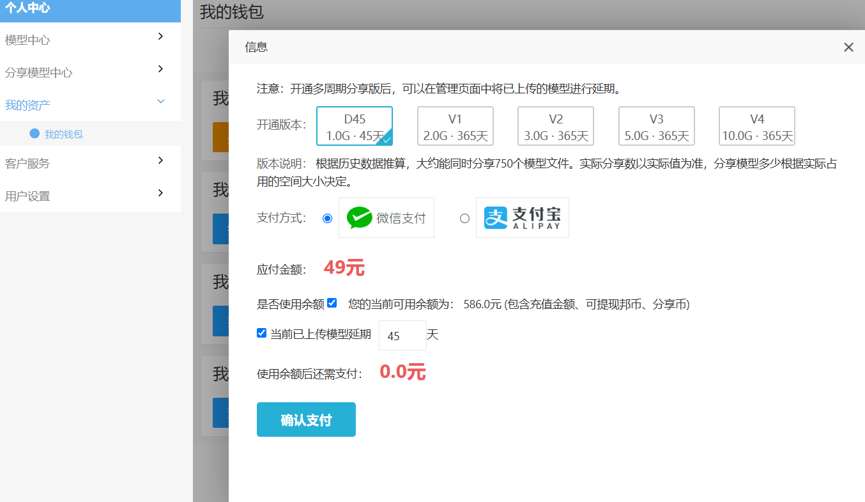Click the WeChat Pay logo
Image resolution: width=865 pixels, height=502 pixels.
386,218
